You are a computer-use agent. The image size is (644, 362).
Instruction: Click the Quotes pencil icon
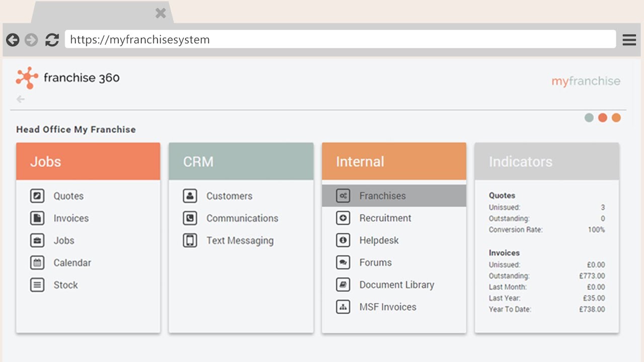pyautogui.click(x=37, y=196)
